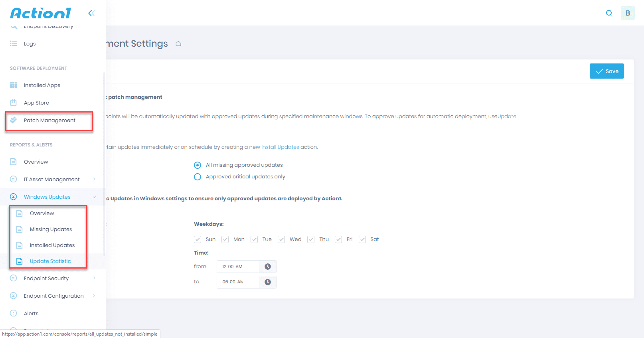The height and width of the screenshot is (338, 644).
Task: Open Overview under Reports & Alerts
Action: tap(36, 162)
